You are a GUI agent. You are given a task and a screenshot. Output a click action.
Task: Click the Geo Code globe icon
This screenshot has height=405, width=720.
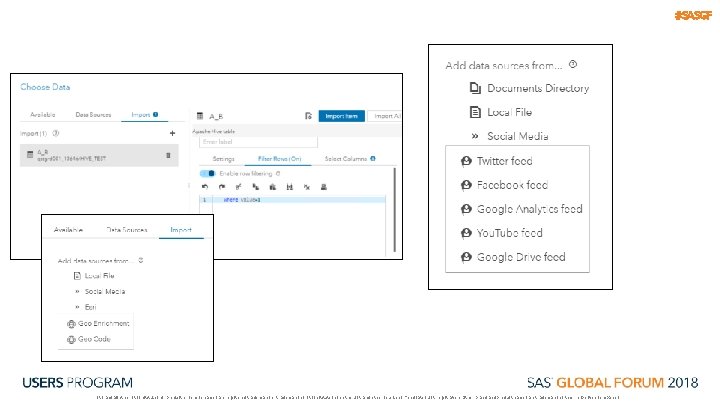71,339
